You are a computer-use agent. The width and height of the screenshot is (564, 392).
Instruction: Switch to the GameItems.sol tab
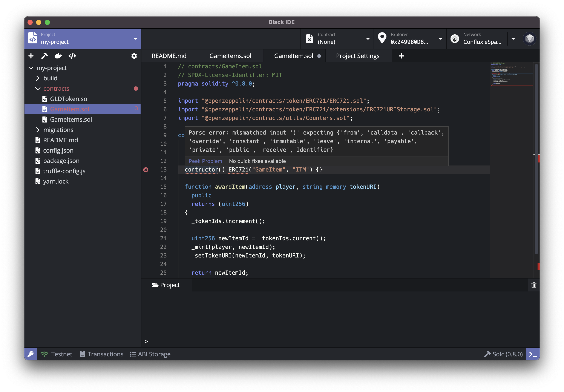click(x=230, y=56)
